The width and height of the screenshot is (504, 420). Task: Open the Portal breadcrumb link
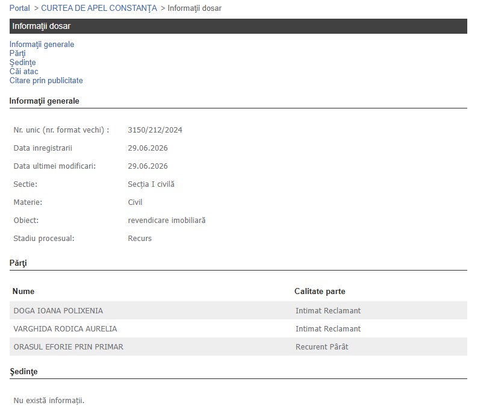coord(20,8)
